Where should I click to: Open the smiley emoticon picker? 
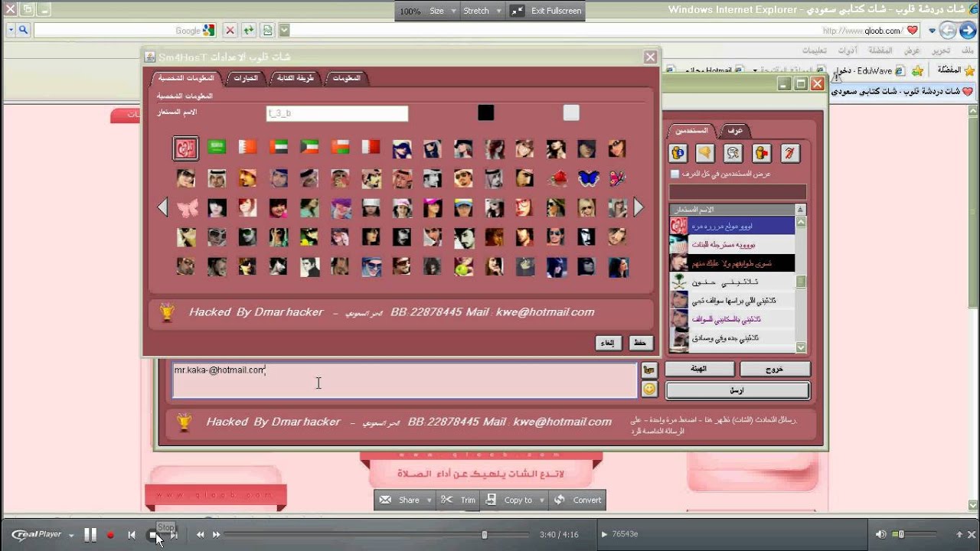[649, 390]
